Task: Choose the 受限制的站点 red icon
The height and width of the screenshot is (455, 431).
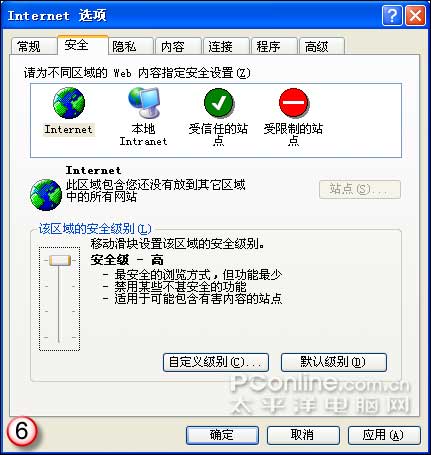Action: pos(294,103)
